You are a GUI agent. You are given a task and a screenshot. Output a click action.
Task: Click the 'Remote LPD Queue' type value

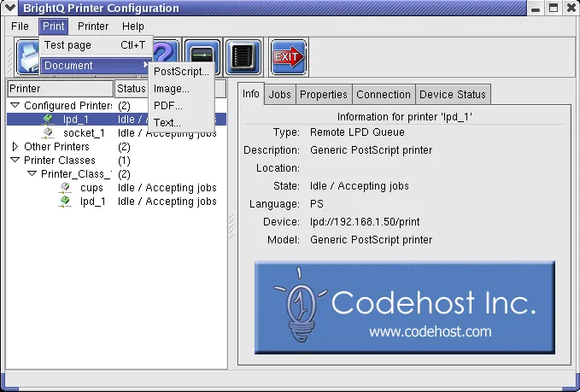pyautogui.click(x=357, y=132)
